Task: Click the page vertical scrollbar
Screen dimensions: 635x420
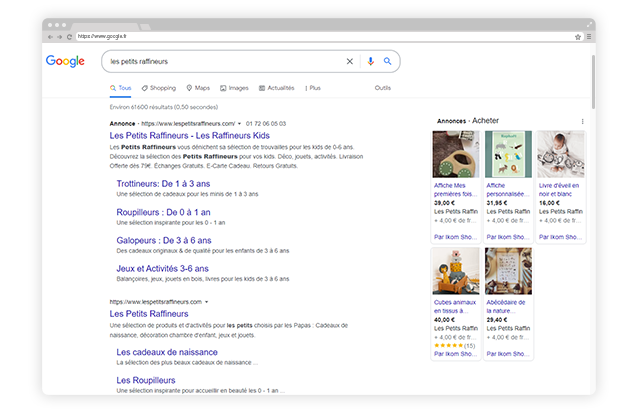Action: (593, 82)
